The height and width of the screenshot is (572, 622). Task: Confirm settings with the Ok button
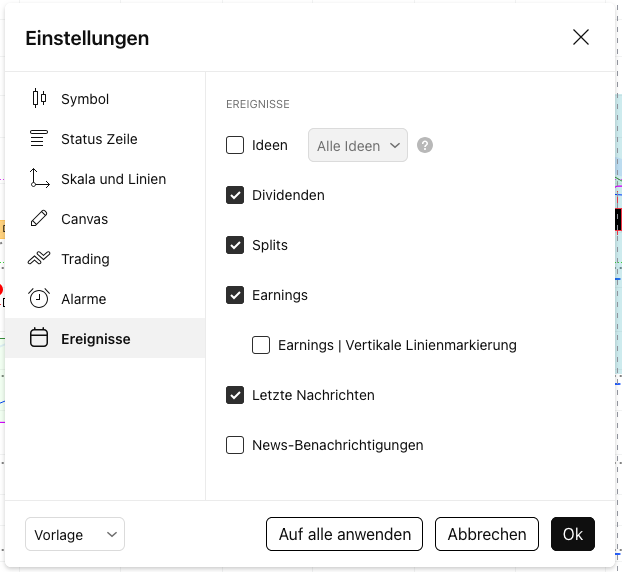[x=572, y=534]
